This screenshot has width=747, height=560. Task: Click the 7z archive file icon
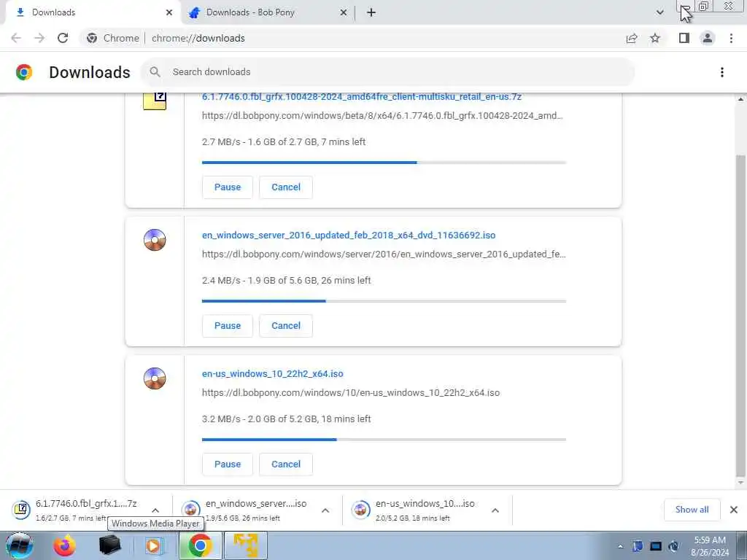155,100
